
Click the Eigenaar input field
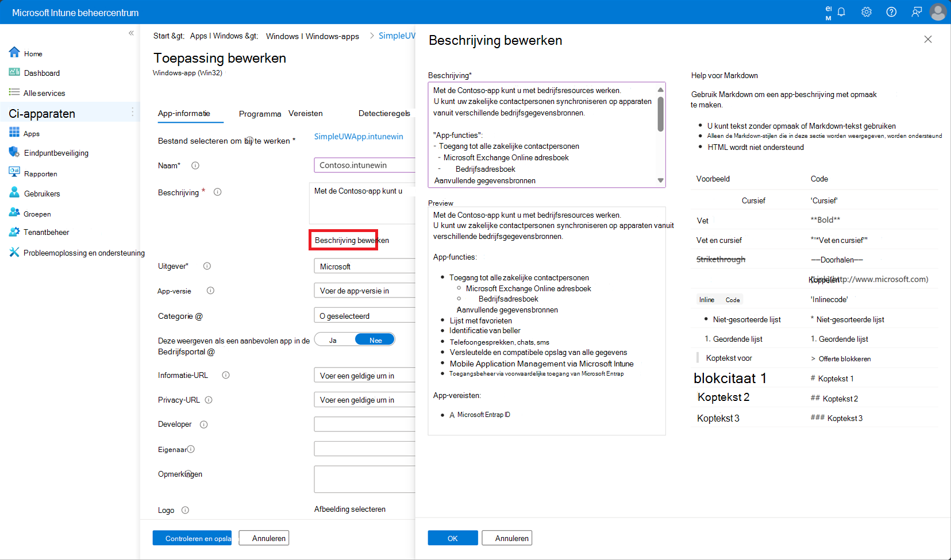[364, 449]
